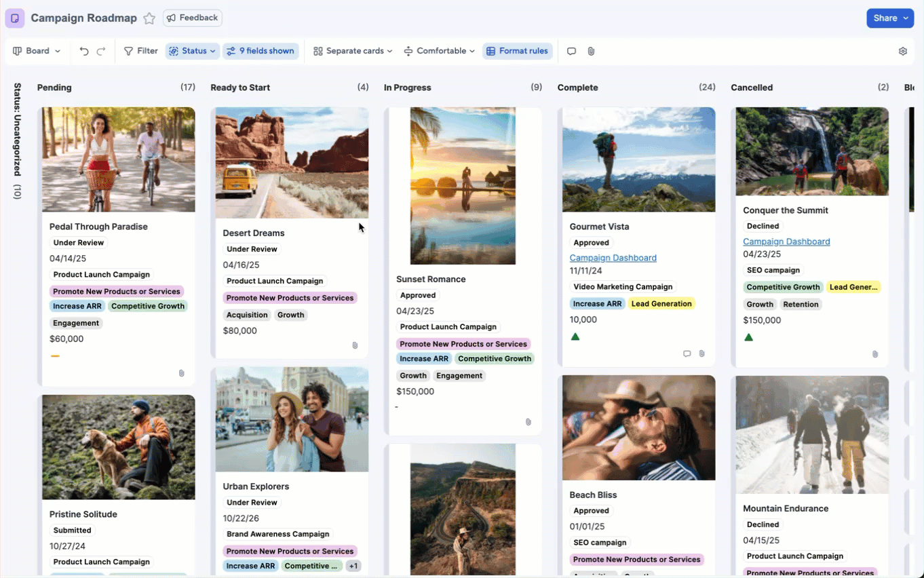Viewport: 924px width, 578px height.
Task: Open the Sunset Romance image
Action: pos(463,186)
